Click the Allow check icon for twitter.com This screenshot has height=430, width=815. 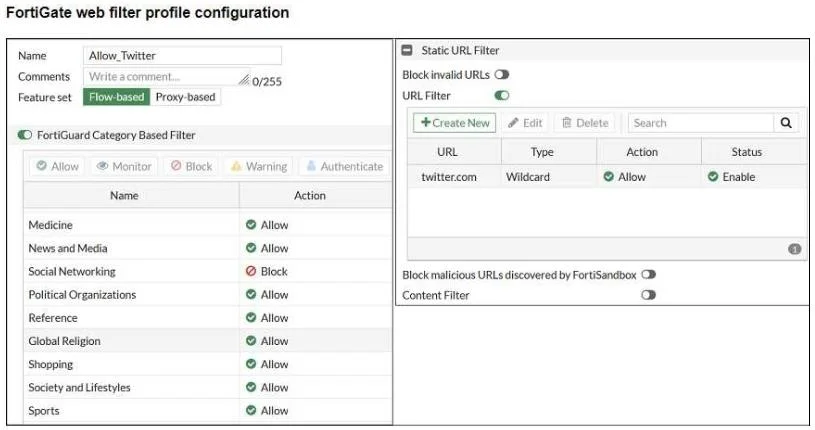point(609,177)
